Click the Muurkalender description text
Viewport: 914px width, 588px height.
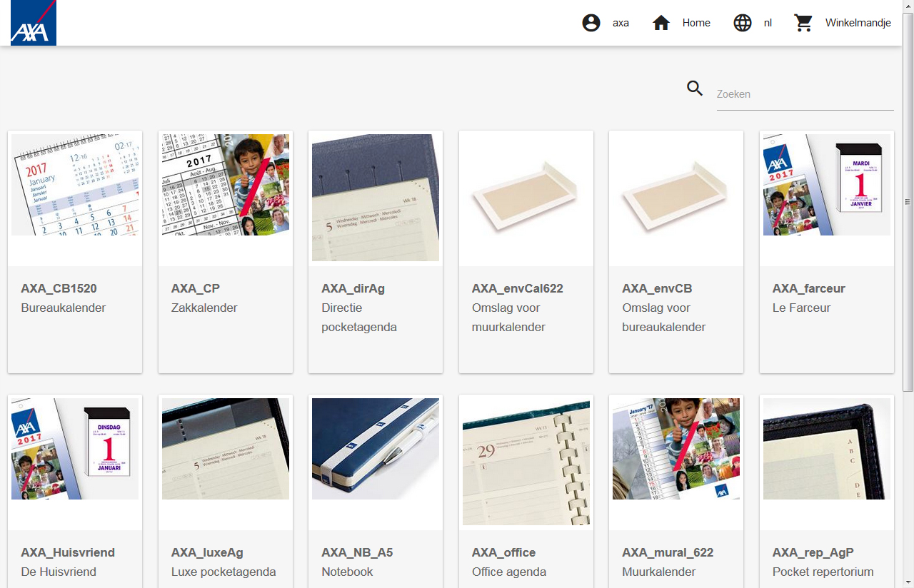click(x=659, y=572)
